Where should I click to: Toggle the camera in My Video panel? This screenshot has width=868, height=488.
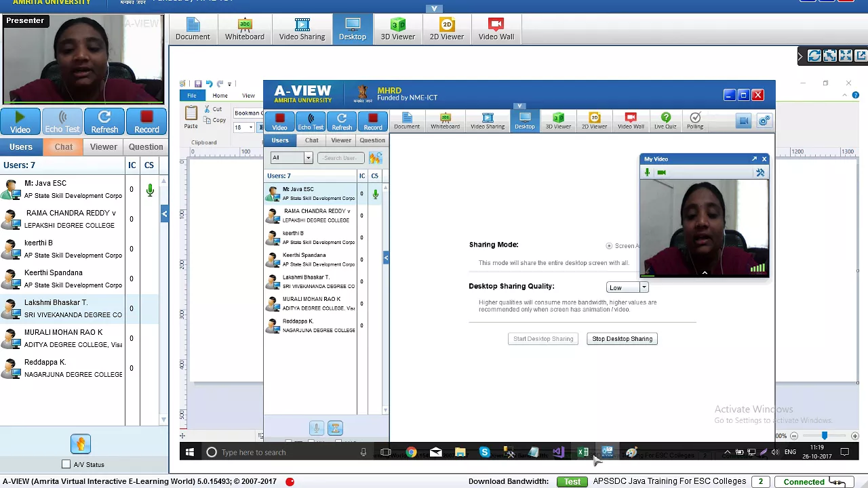661,173
